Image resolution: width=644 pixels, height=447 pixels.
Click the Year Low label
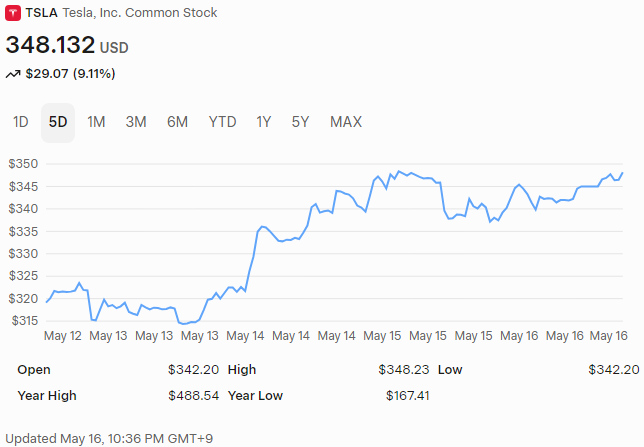tap(255, 395)
